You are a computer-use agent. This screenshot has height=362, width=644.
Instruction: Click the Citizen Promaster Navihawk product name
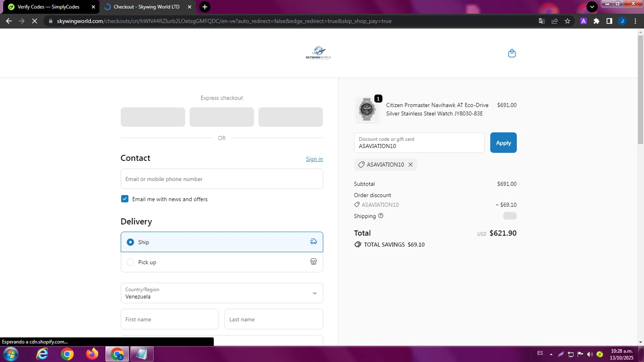click(x=437, y=109)
